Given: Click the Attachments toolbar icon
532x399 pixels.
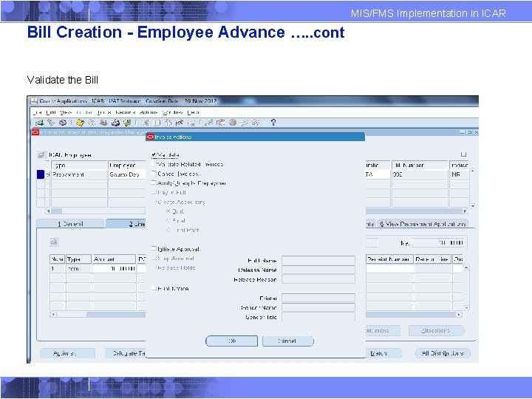Looking at the screenshot, I should coord(244,123).
